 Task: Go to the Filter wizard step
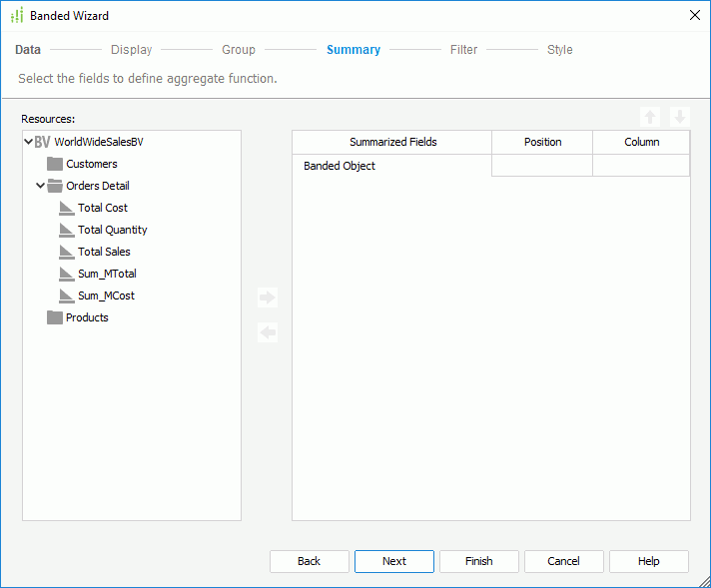pos(464,49)
